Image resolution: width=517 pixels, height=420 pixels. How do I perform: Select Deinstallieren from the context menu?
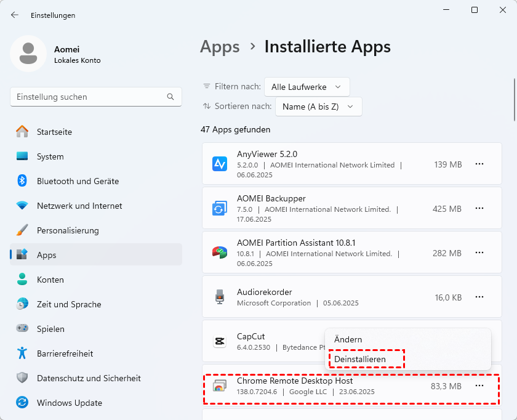click(x=360, y=359)
